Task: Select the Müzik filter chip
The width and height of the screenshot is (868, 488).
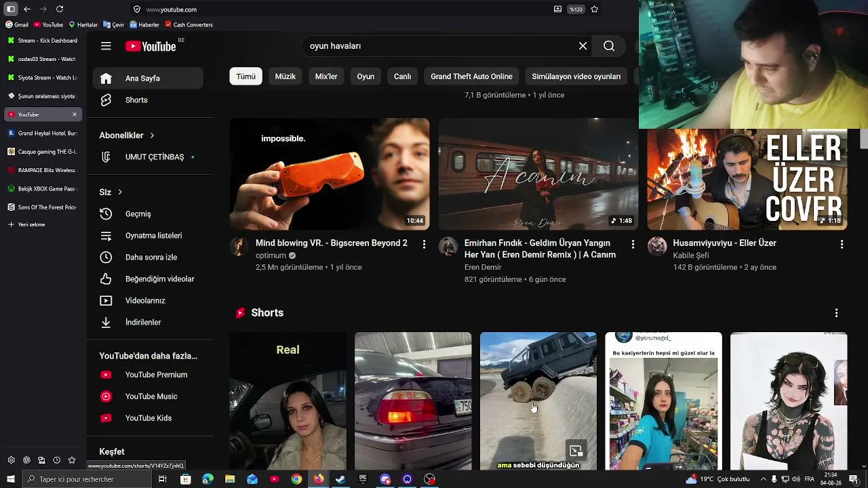Action: (x=285, y=77)
